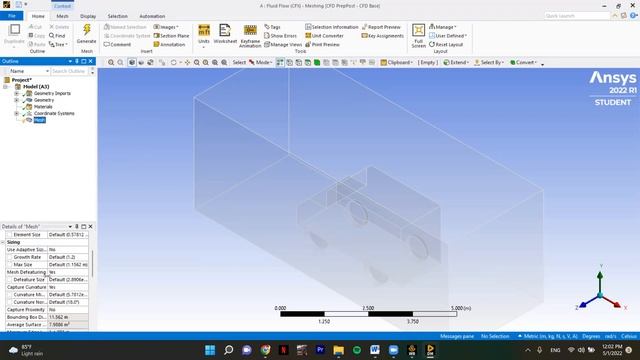The image size is (640, 360).
Task: Open Print Preview
Action: point(322,44)
